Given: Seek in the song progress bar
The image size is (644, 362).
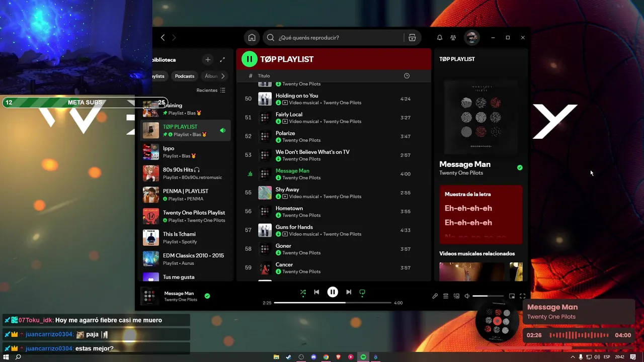Looking at the screenshot, I should [333, 303].
